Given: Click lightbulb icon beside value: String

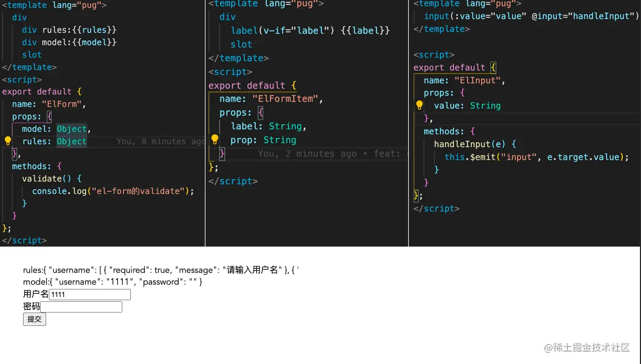Looking at the screenshot, I should (419, 106).
